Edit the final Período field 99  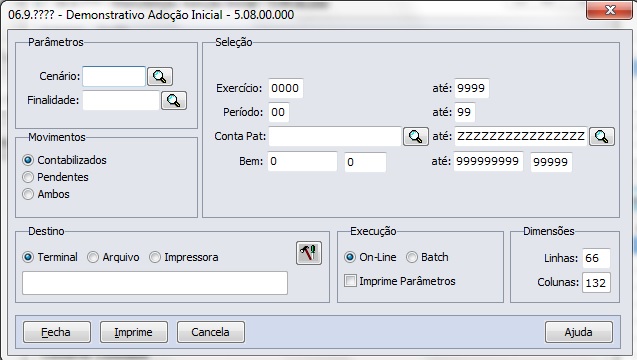click(x=465, y=112)
